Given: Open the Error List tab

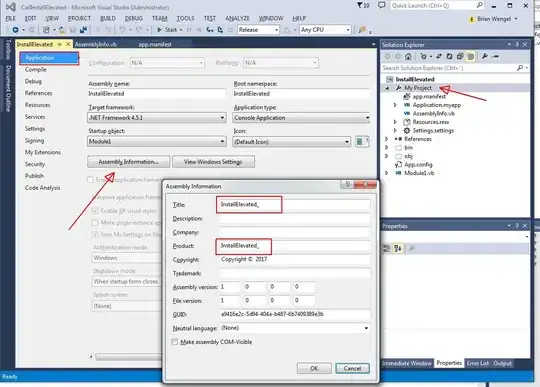Looking at the screenshot, I should click(x=478, y=363).
